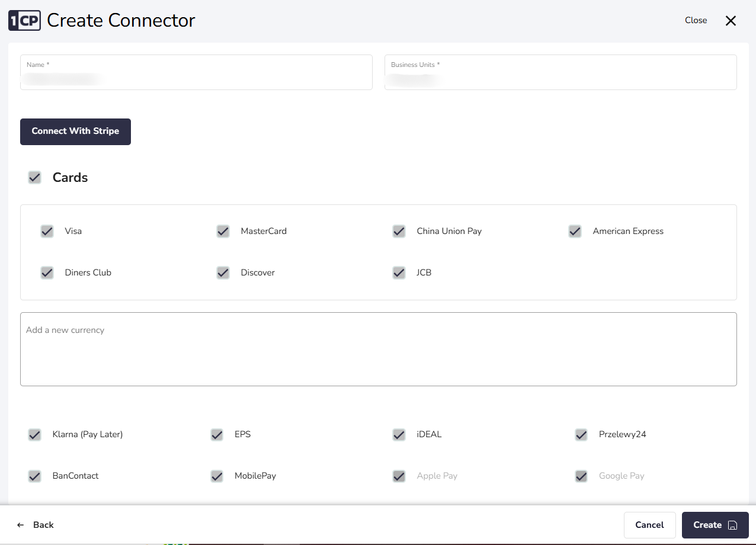This screenshot has height=545, width=756.
Task: Toggle Klarna (Pay Later) checkbox
Action: [35, 434]
